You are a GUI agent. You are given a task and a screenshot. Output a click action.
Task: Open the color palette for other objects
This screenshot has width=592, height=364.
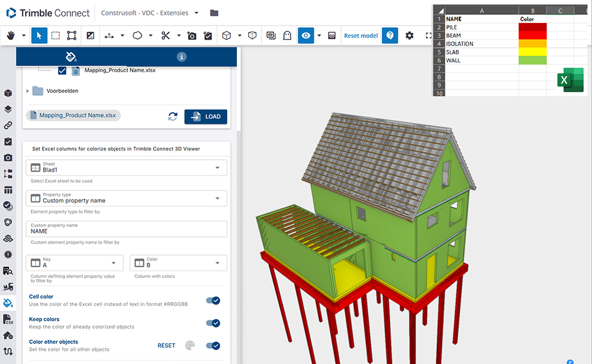pyautogui.click(x=190, y=346)
